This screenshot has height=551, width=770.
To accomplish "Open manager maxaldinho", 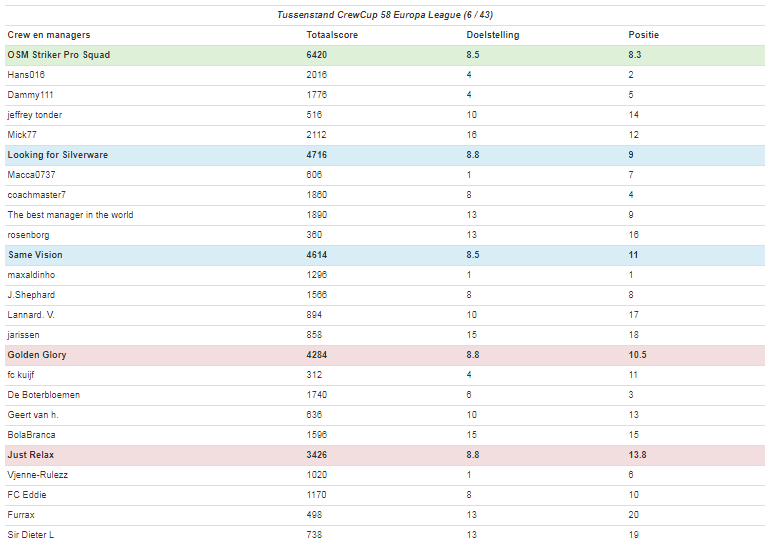I will (29, 275).
